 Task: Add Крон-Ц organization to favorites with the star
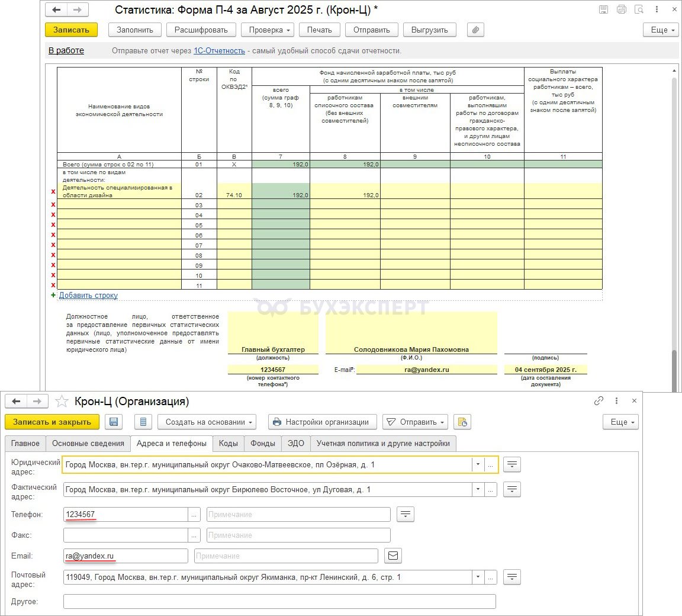[x=62, y=401]
